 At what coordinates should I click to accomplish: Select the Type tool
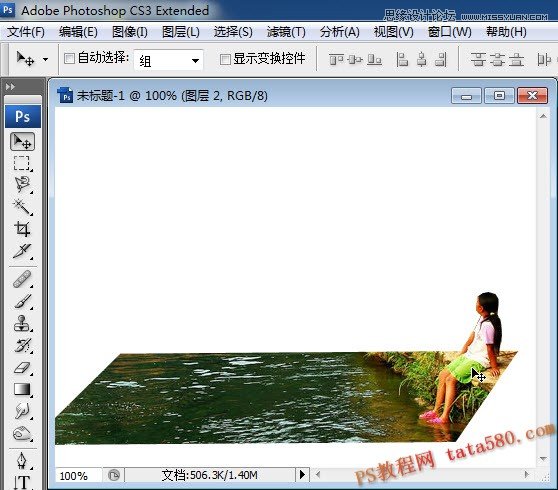(x=22, y=482)
